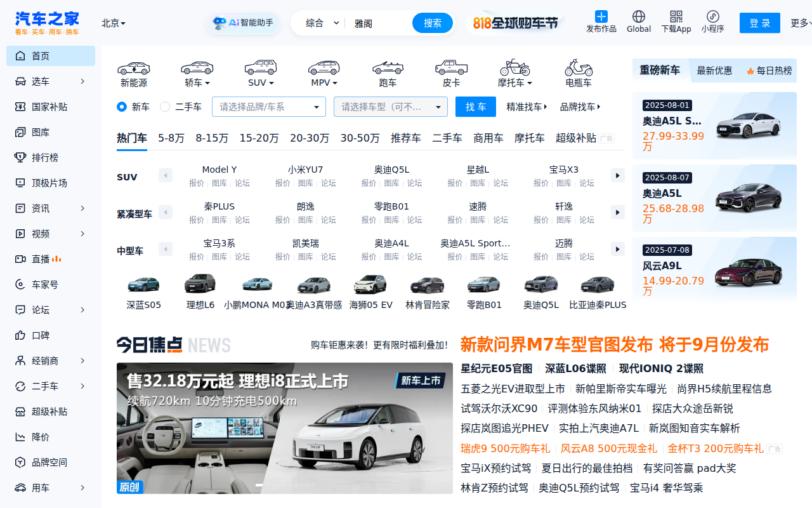Click 品牌空间 cube icon
812x508 pixels.
point(20,462)
